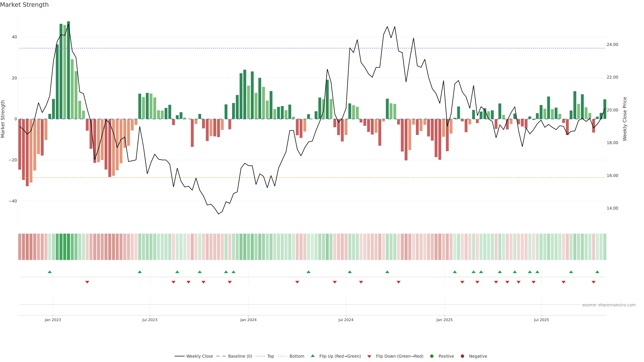
Task: Click the Flip Down red triangle legend icon
Action: (x=369, y=356)
